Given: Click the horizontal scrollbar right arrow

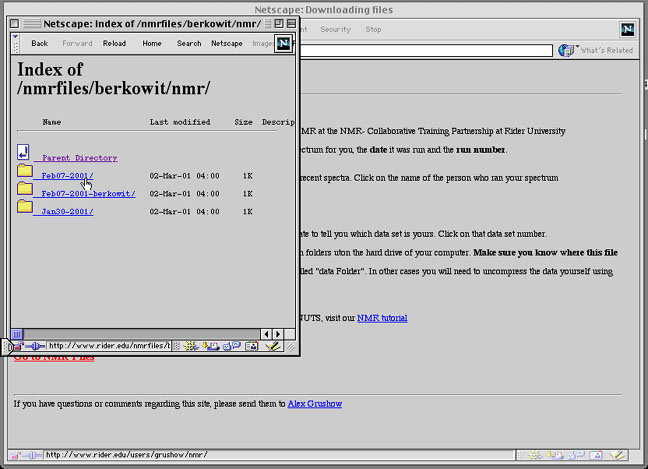Looking at the screenshot, I should pos(278,333).
